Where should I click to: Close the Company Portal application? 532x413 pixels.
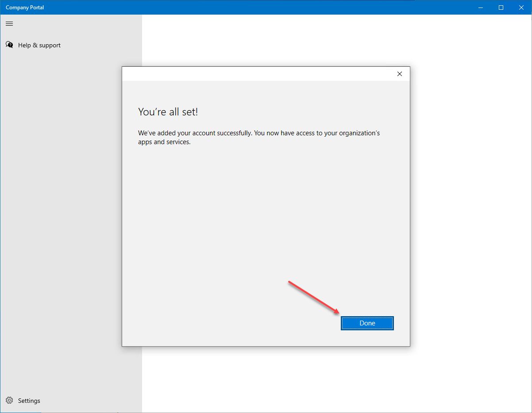pos(521,7)
